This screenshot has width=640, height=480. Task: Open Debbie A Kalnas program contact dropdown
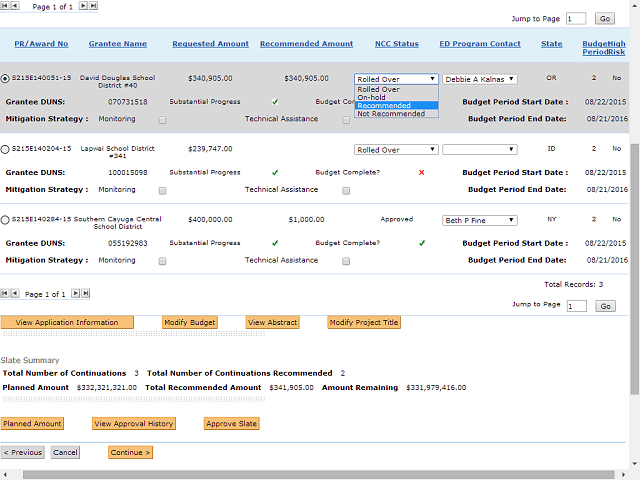pyautogui.click(x=480, y=78)
